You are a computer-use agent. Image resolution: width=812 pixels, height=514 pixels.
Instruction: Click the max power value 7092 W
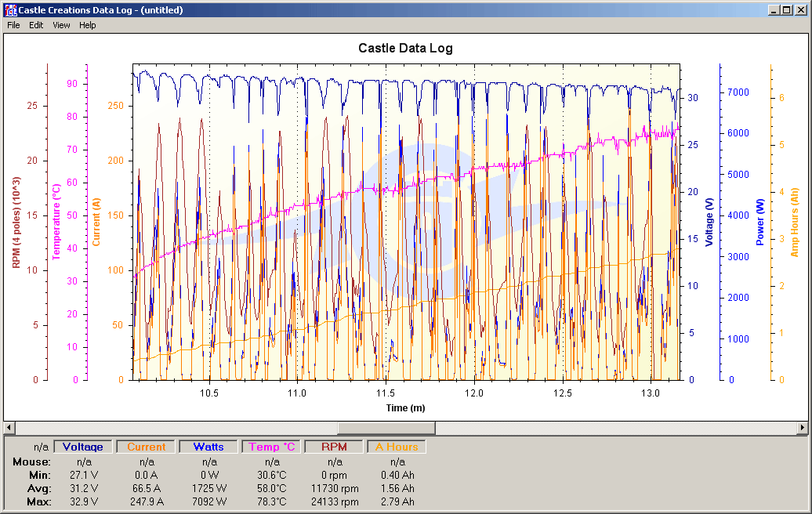[209, 501]
